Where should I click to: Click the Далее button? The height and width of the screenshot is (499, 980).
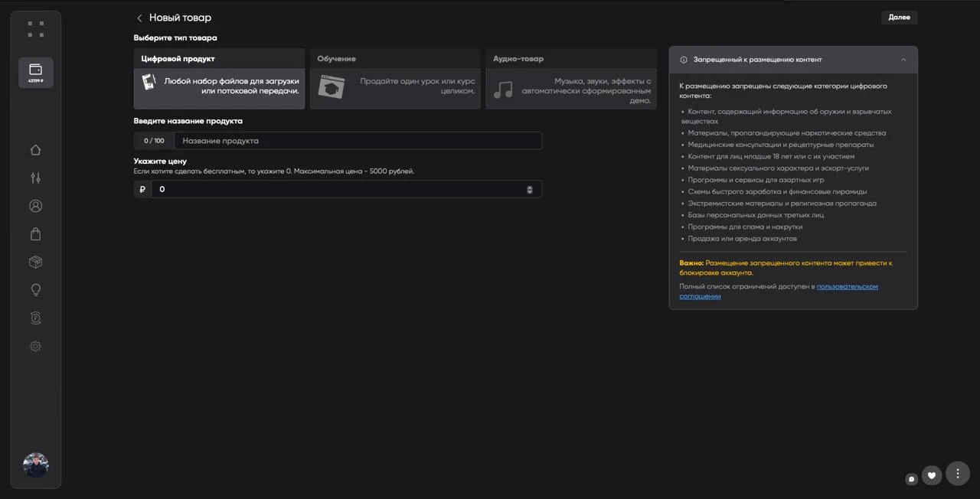(899, 18)
